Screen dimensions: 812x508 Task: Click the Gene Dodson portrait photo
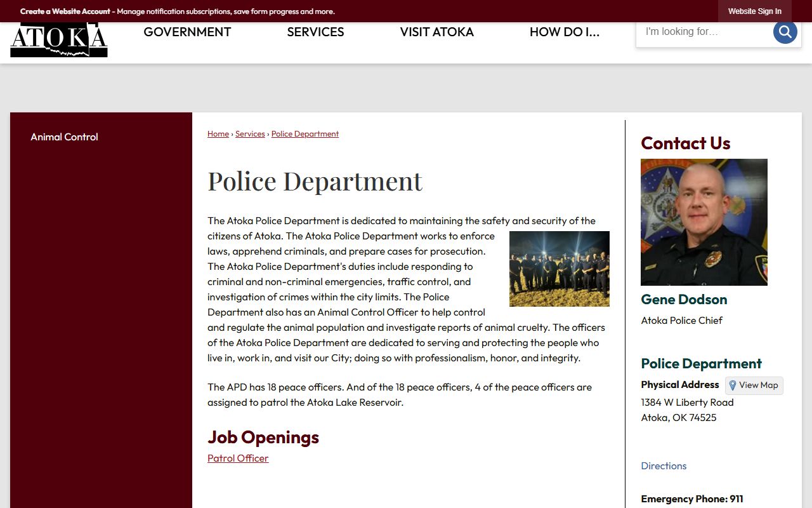tap(704, 222)
